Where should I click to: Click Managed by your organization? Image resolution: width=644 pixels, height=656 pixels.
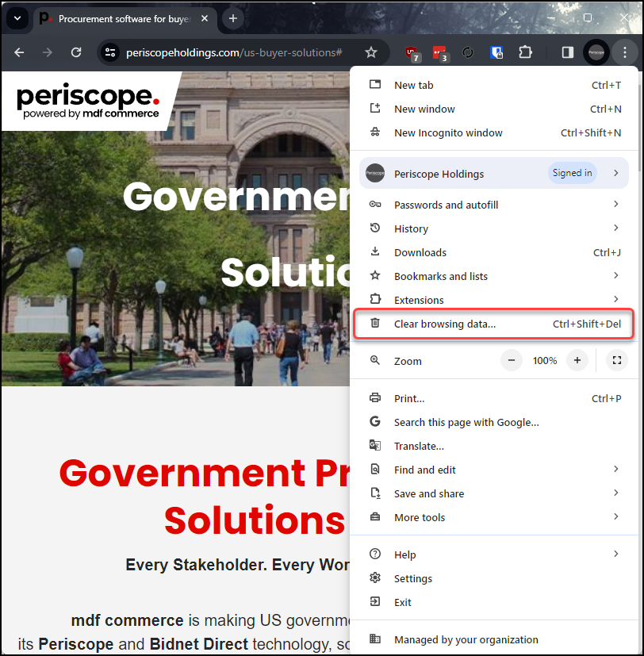(494, 639)
